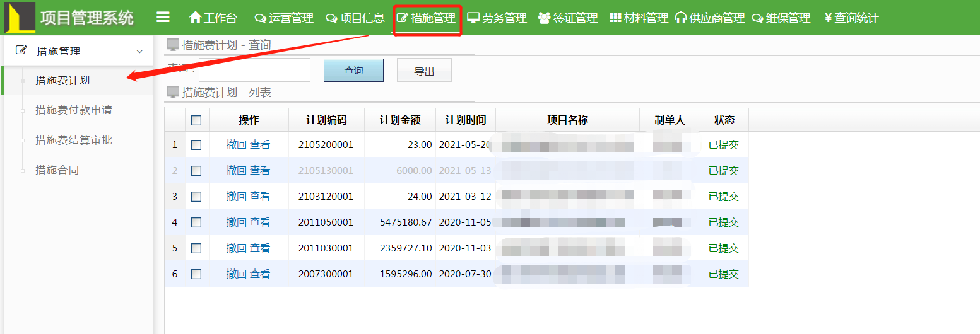Click the 项目管理系统 logo icon
Viewport: 980px width, 334px height.
click(20, 18)
